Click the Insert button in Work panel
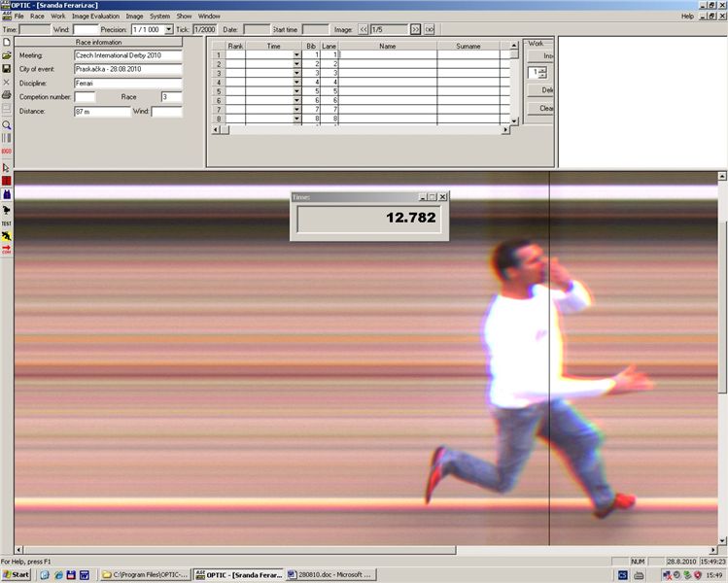The image size is (728, 583). point(540,55)
